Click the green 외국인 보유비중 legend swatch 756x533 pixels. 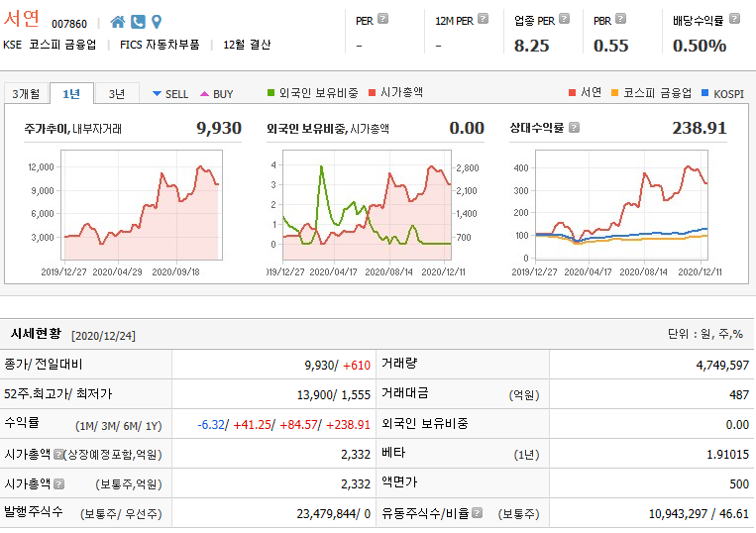pyautogui.click(x=270, y=92)
